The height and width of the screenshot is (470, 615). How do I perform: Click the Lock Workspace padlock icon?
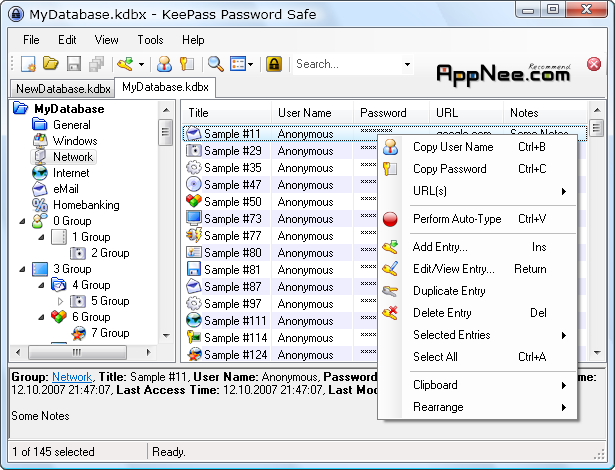pos(274,64)
